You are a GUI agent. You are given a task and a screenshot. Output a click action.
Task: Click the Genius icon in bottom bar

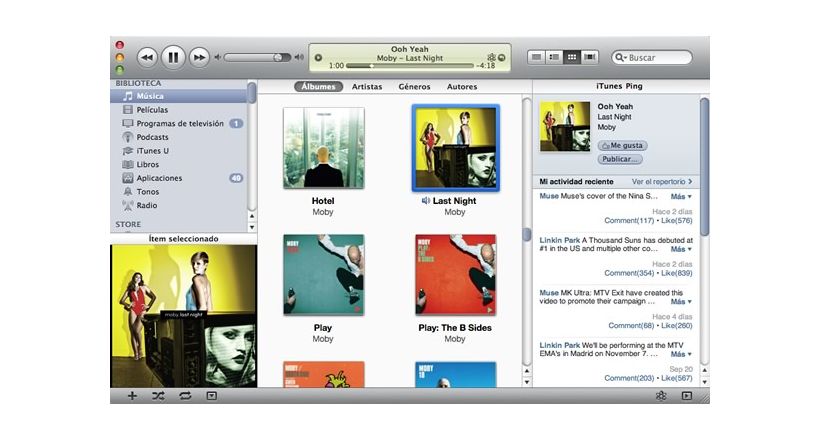pos(661,396)
